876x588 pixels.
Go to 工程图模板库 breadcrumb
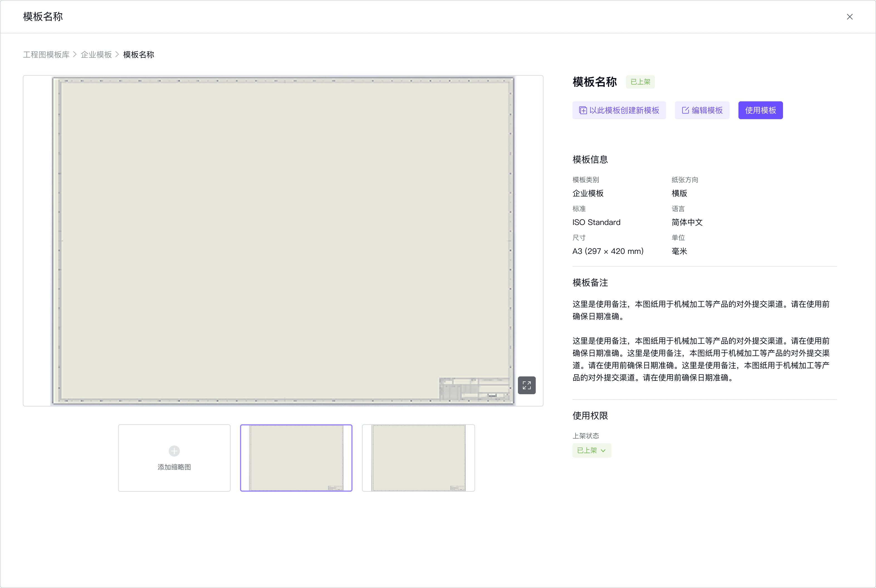(x=46, y=55)
